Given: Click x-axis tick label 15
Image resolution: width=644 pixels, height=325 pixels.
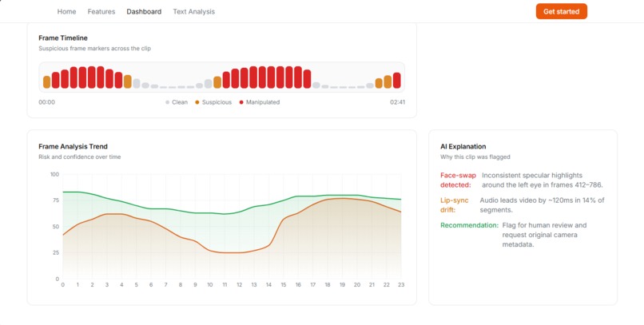Looking at the screenshot, I should (x=284, y=285).
